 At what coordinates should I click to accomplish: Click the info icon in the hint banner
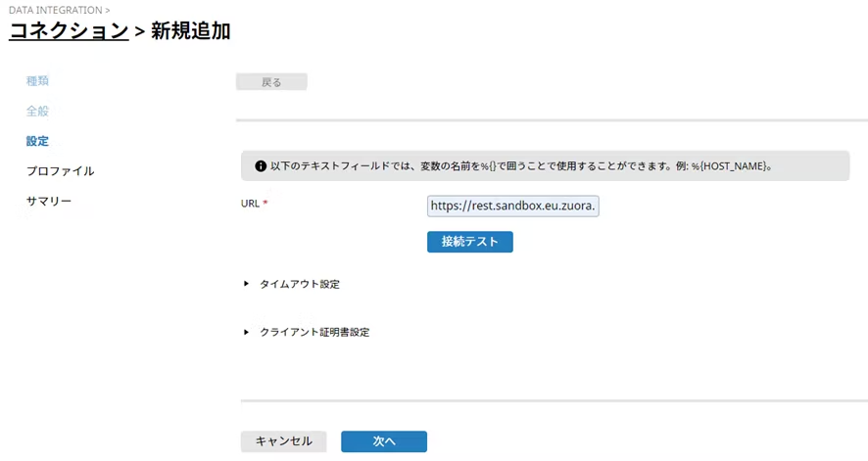coord(261,165)
